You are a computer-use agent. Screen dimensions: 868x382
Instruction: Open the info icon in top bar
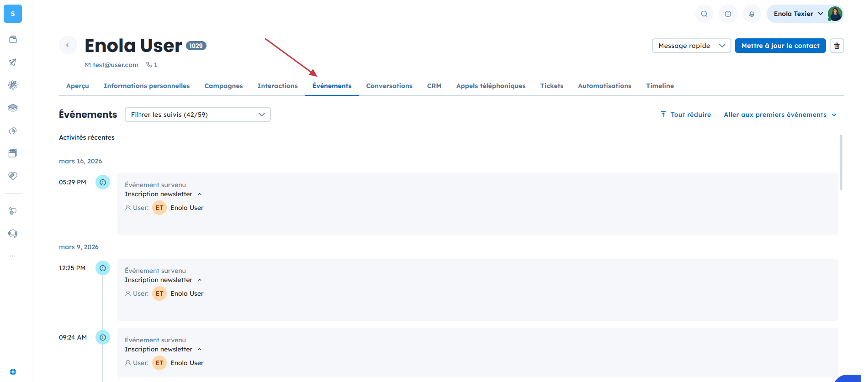point(728,14)
